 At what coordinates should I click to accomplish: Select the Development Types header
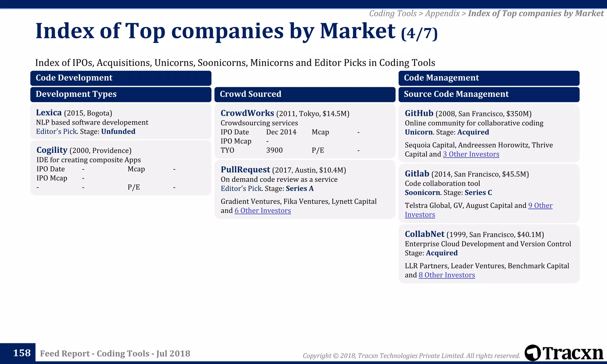point(121,94)
